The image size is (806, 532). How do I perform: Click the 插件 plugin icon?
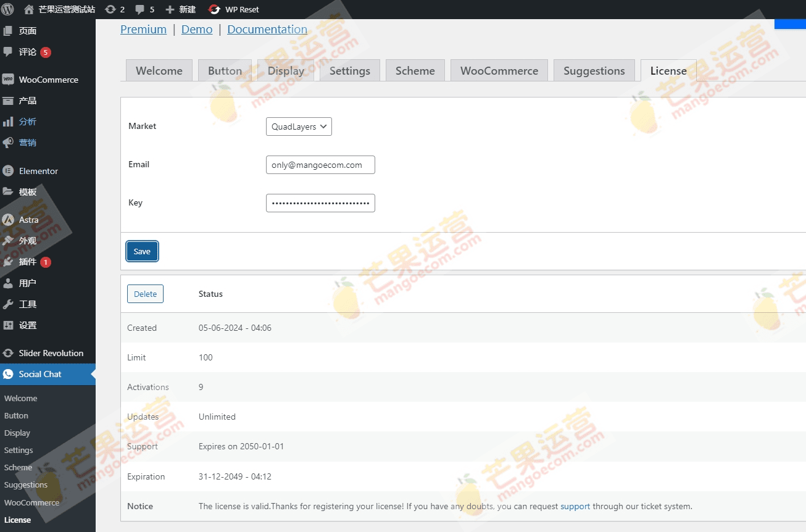tap(8, 262)
